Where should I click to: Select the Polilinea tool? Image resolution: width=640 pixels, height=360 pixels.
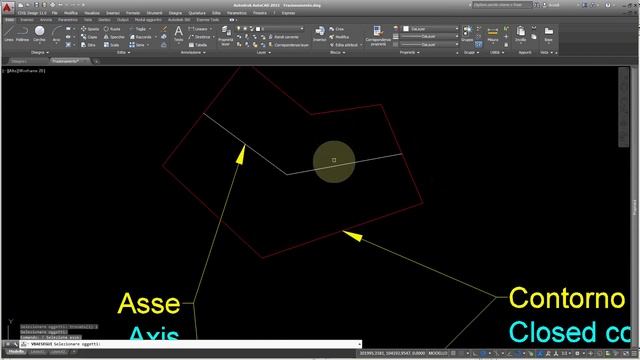(22, 34)
